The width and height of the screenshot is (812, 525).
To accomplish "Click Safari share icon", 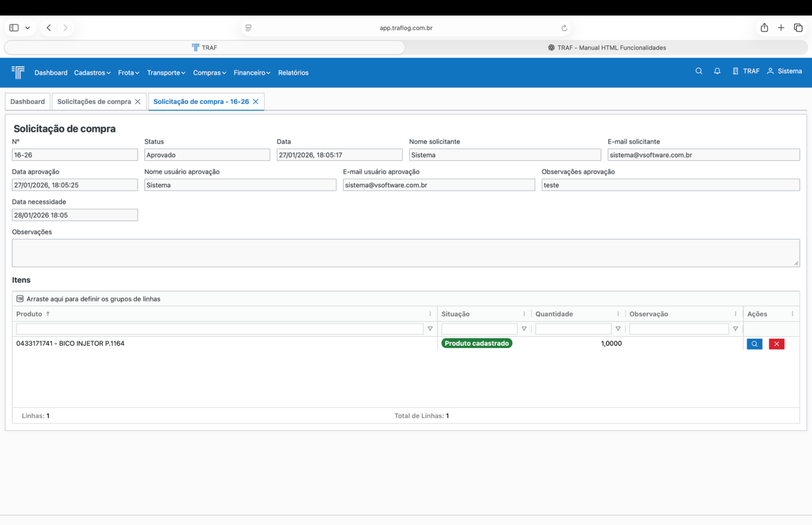I will click(x=764, y=28).
